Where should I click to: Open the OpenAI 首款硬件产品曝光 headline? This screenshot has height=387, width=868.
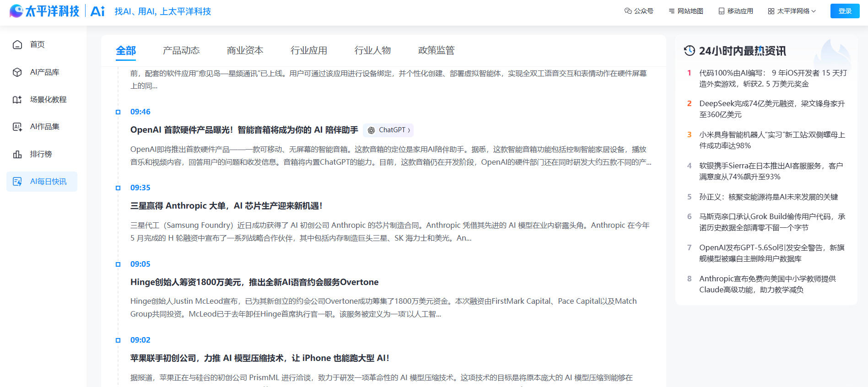coord(244,130)
